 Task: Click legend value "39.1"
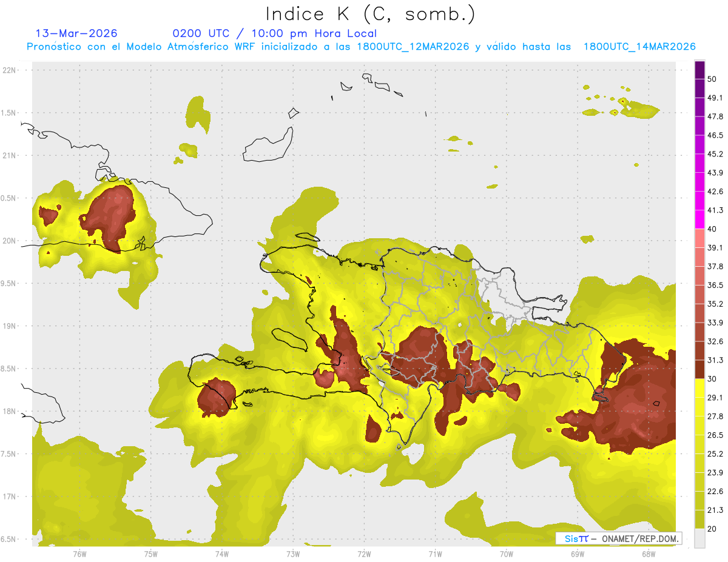[x=715, y=248]
